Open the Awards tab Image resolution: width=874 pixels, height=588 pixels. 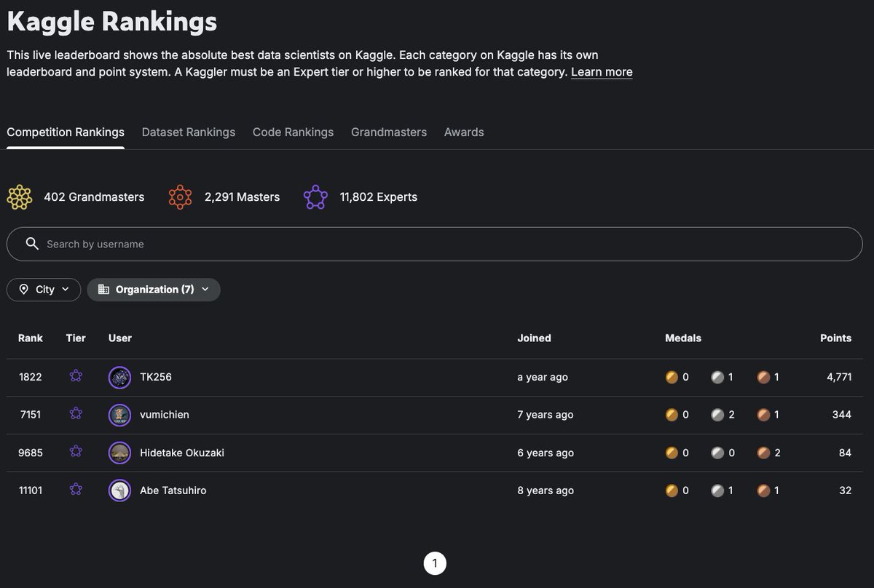tap(464, 132)
